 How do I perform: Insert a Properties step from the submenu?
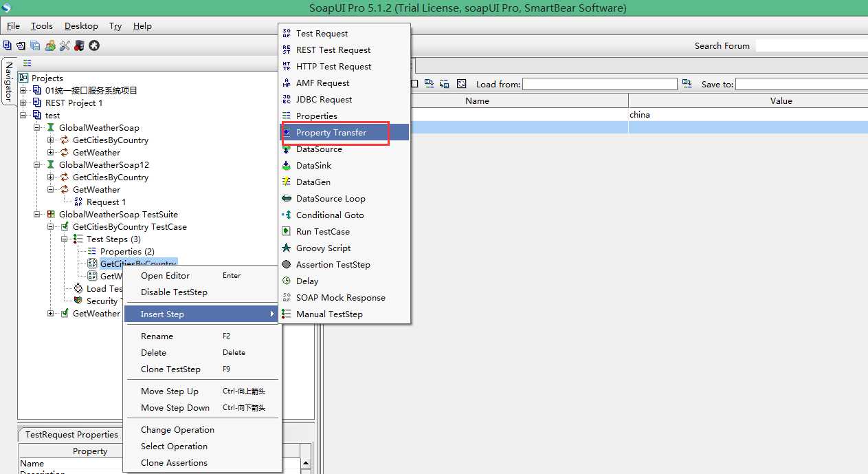click(x=344, y=116)
